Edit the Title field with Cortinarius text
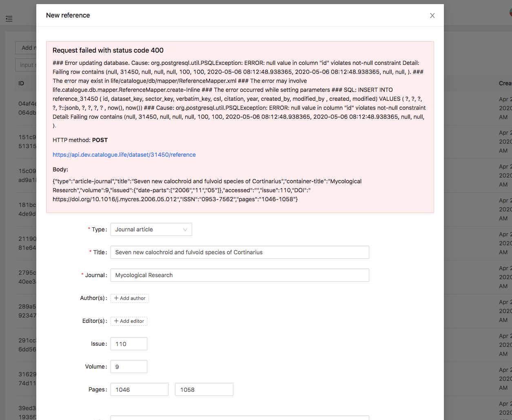This screenshot has width=512, height=420. 239,252
